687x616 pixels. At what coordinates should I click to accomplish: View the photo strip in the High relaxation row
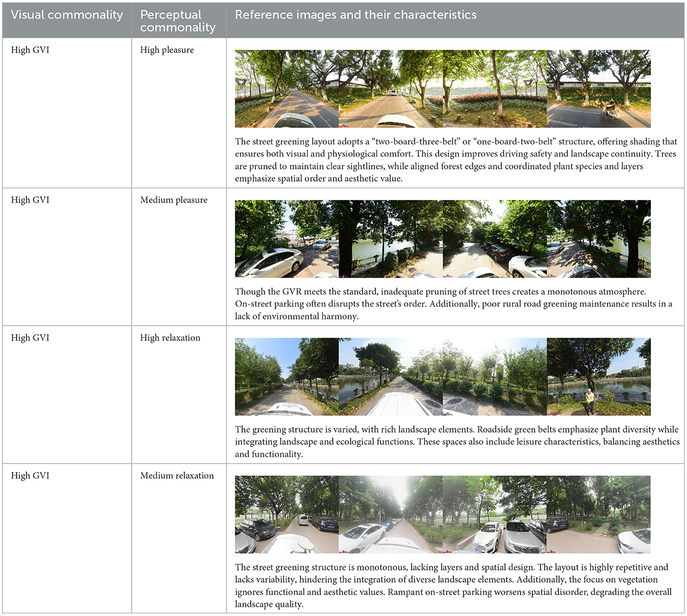click(443, 377)
